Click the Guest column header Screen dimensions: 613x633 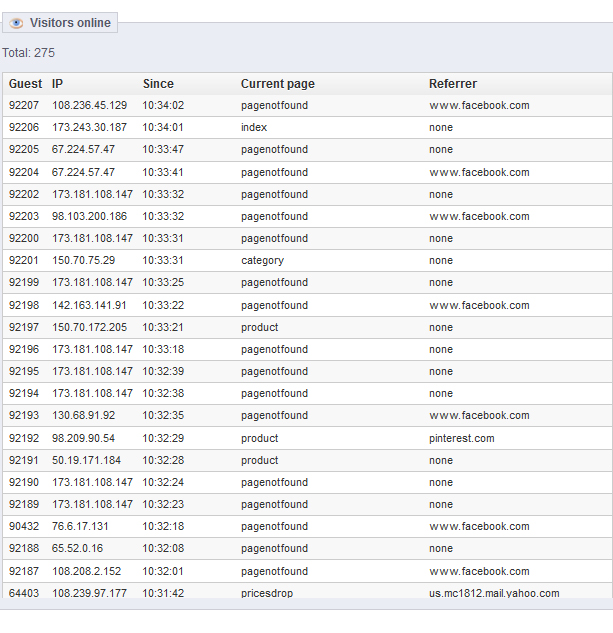click(x=26, y=84)
